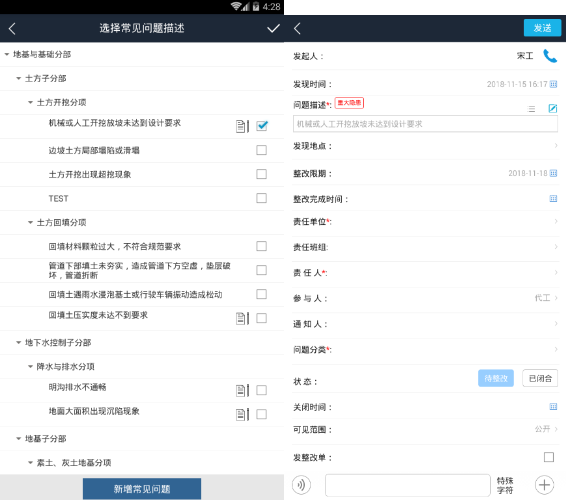This screenshot has height=500, width=570.
Task: Collapse 素土、灰土地基分项 node
Action: [31, 463]
